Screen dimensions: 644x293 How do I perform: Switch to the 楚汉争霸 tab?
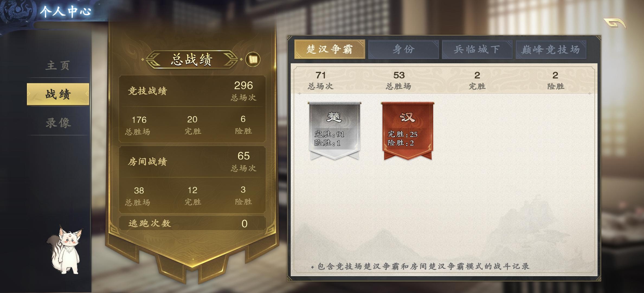(330, 49)
